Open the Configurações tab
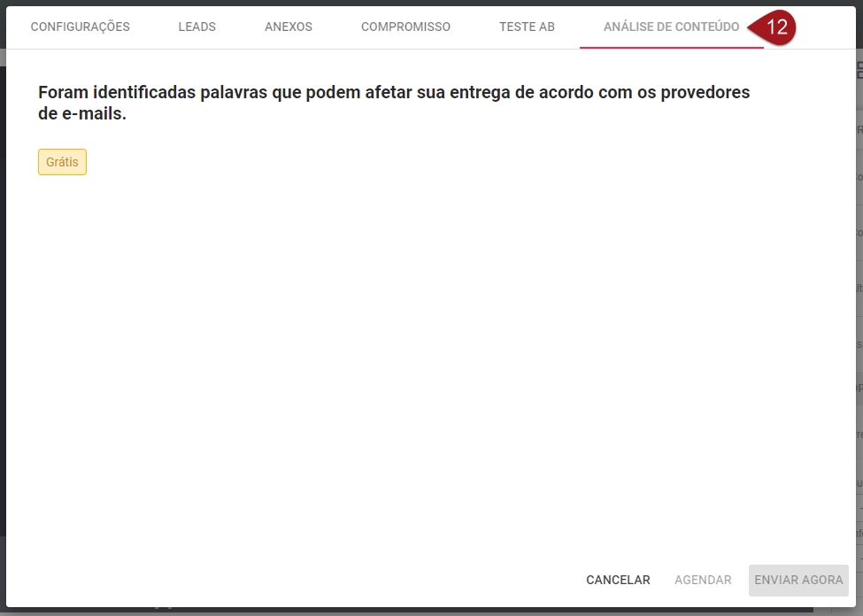 pos(80,27)
